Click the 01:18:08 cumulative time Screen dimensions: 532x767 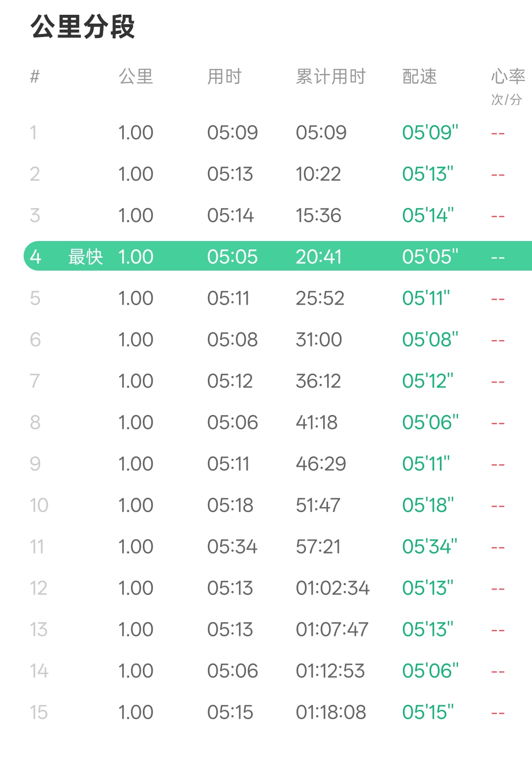tap(331, 712)
